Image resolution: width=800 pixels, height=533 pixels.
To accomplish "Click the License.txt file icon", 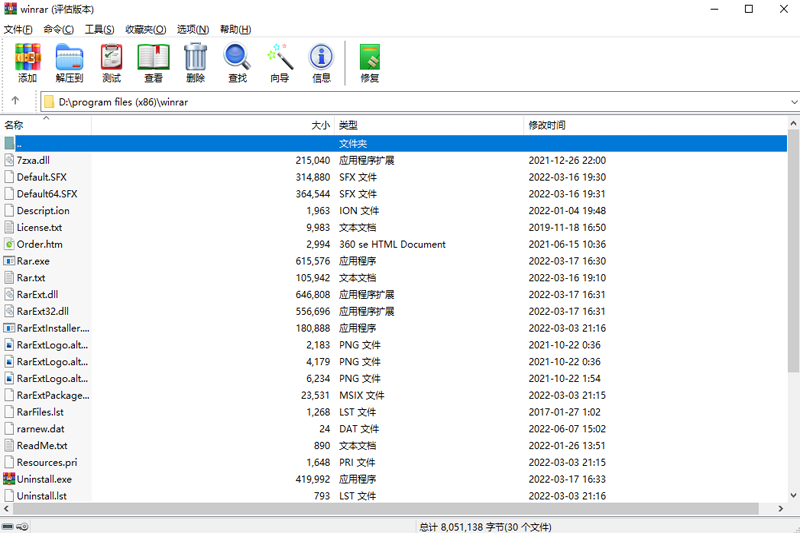I will tap(9, 227).
